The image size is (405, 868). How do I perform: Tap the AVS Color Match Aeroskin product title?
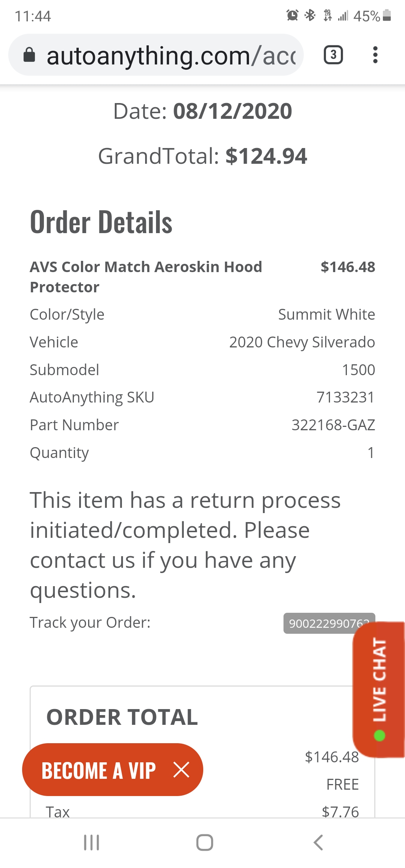(x=146, y=277)
